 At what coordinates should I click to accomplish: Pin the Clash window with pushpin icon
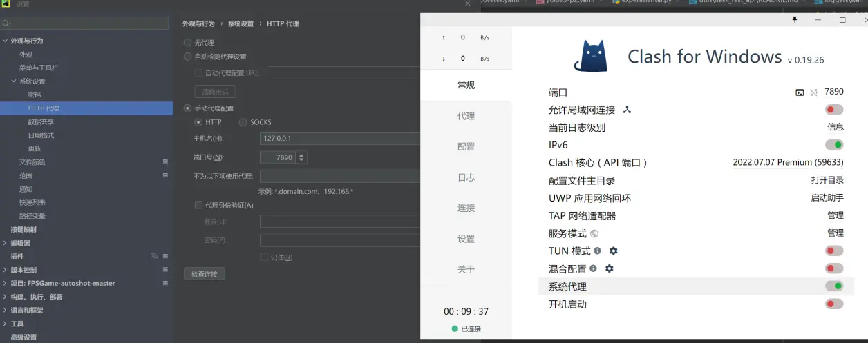[795, 20]
